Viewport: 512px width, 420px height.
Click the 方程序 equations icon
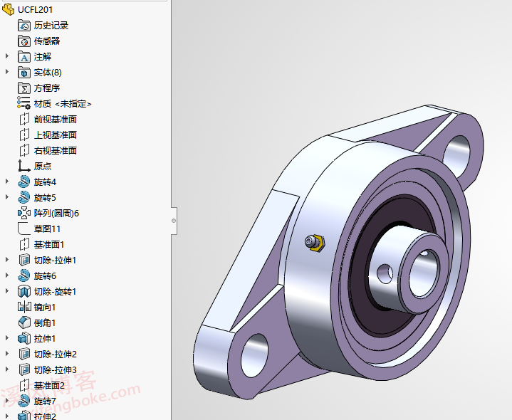point(24,88)
